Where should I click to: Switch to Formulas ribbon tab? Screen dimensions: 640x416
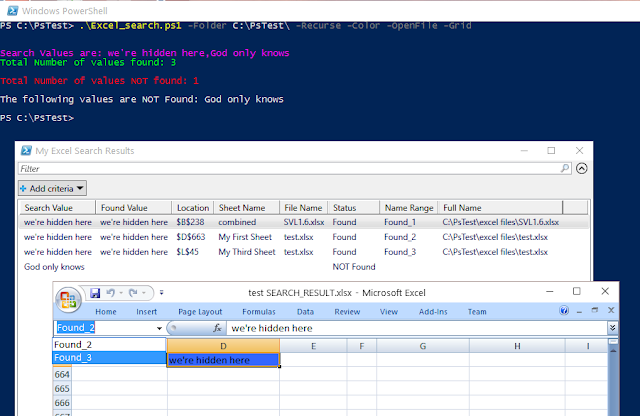[x=259, y=311]
